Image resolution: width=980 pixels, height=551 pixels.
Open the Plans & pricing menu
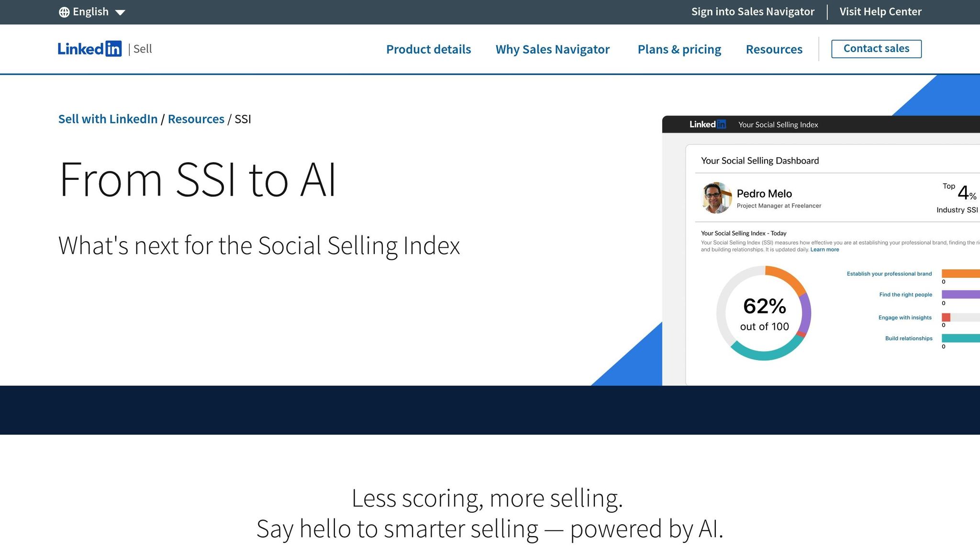tap(679, 49)
